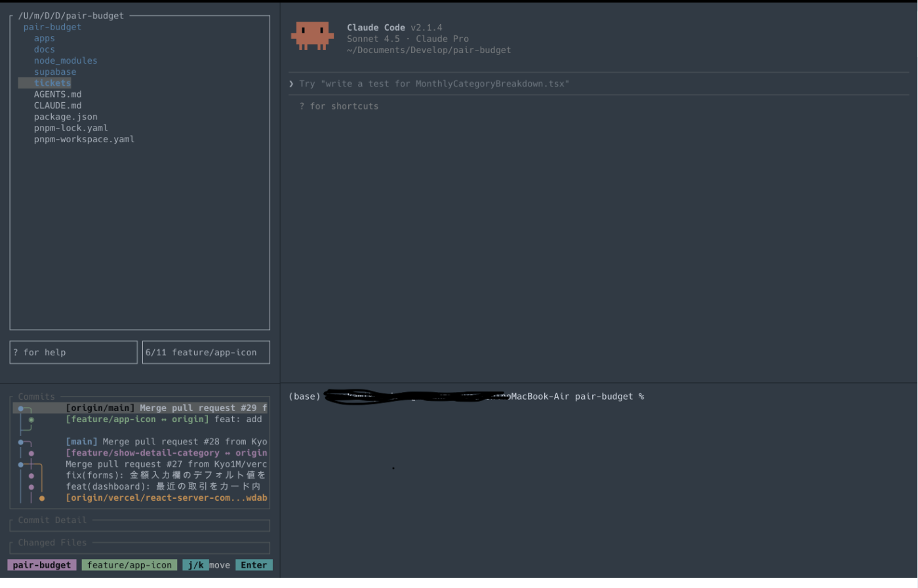918x588 pixels.
Task: Click the 'Sonnet 4.5 · Claude Pro' model text
Action: pyautogui.click(x=408, y=39)
